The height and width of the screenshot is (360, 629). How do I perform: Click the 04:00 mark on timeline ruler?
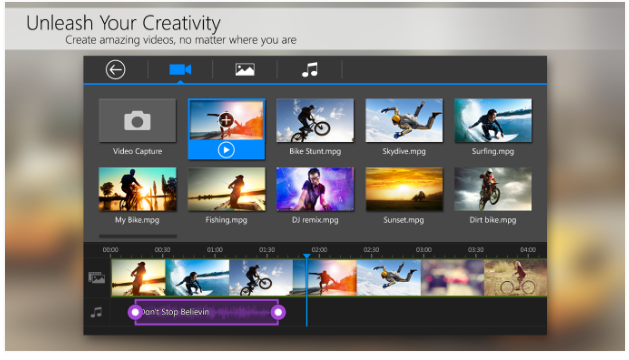tap(528, 250)
